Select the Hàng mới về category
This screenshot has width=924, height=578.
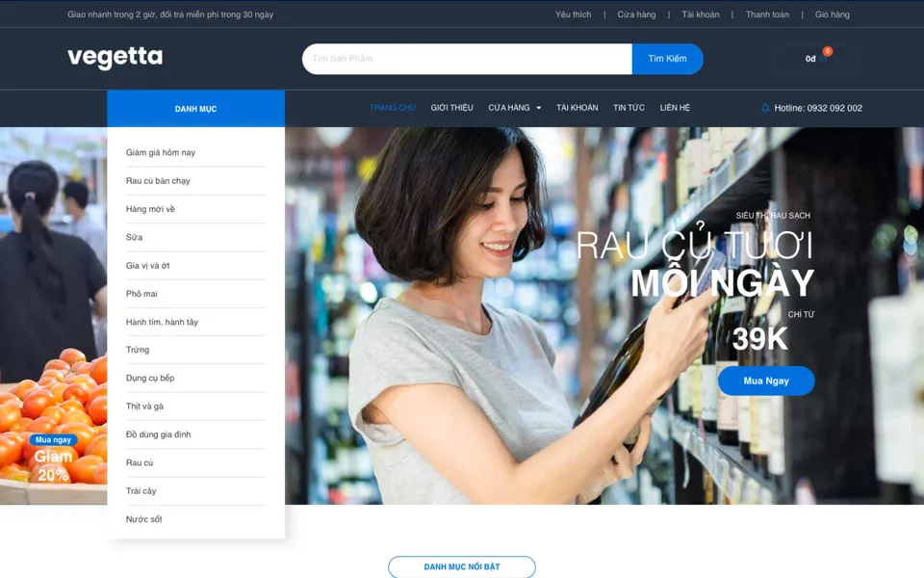tap(150, 209)
